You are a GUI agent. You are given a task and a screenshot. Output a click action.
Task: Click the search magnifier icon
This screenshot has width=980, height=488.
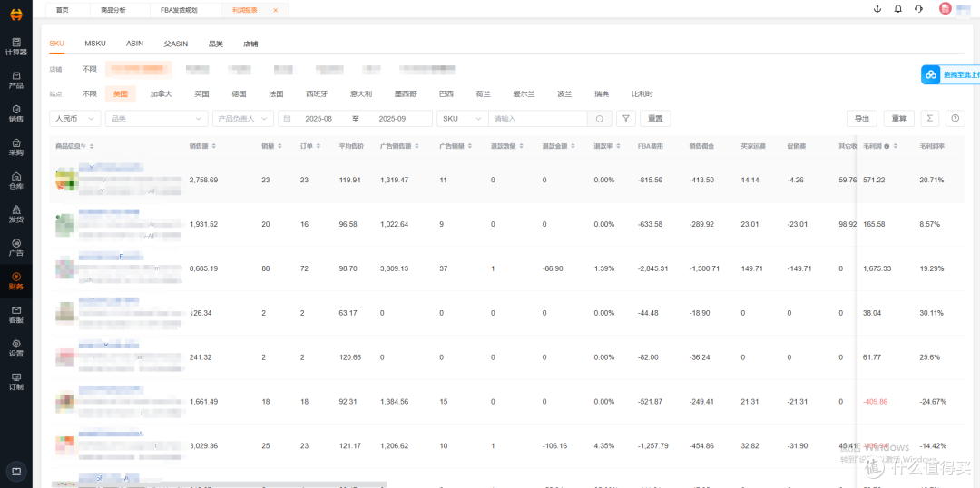(x=600, y=119)
